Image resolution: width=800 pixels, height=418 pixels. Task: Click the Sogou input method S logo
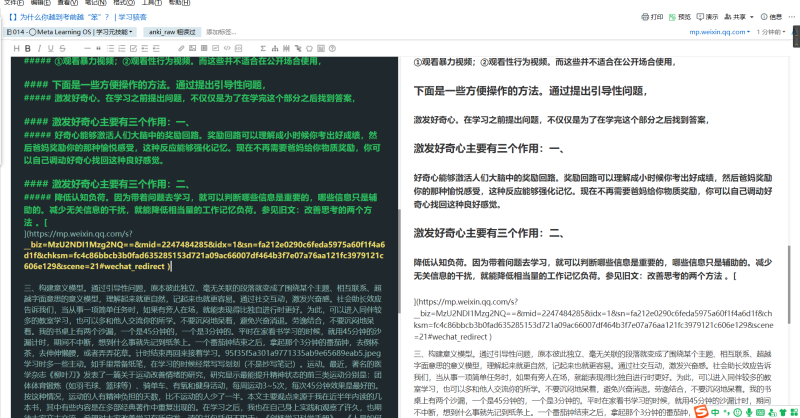[701, 411]
